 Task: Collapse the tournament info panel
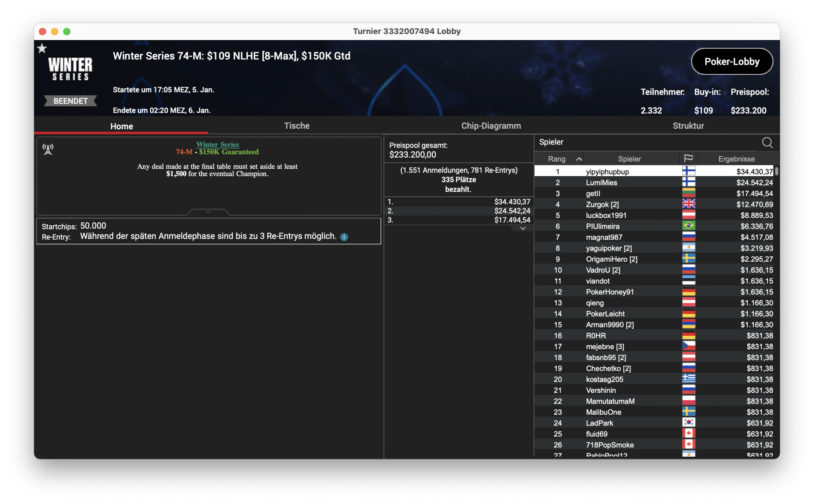208,212
